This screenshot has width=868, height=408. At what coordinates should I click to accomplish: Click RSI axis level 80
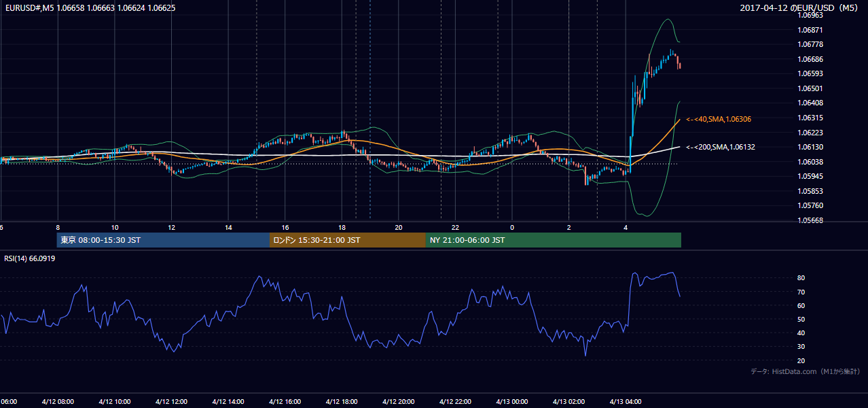coord(801,278)
